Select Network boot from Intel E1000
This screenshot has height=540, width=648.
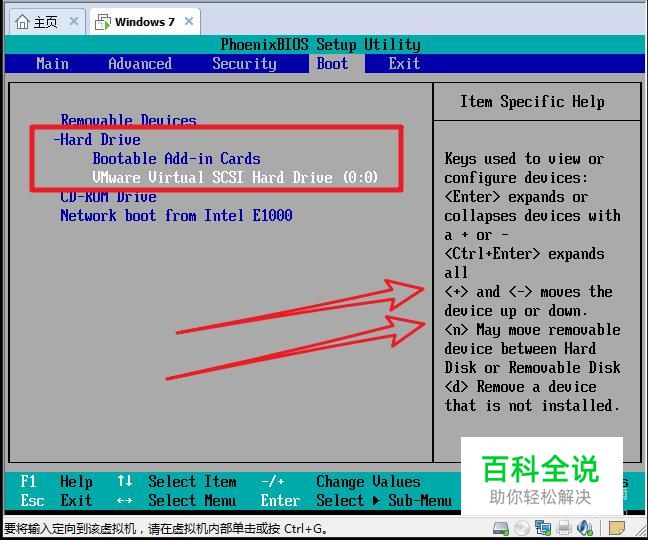pos(176,215)
